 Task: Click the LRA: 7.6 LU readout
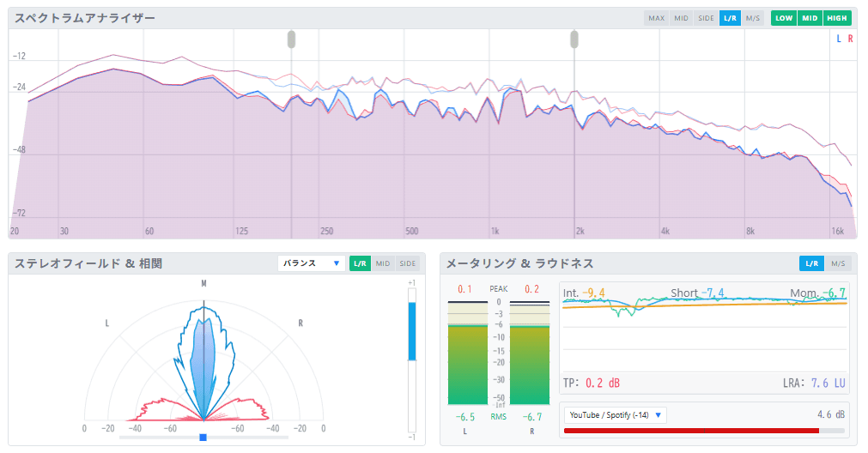(x=814, y=383)
